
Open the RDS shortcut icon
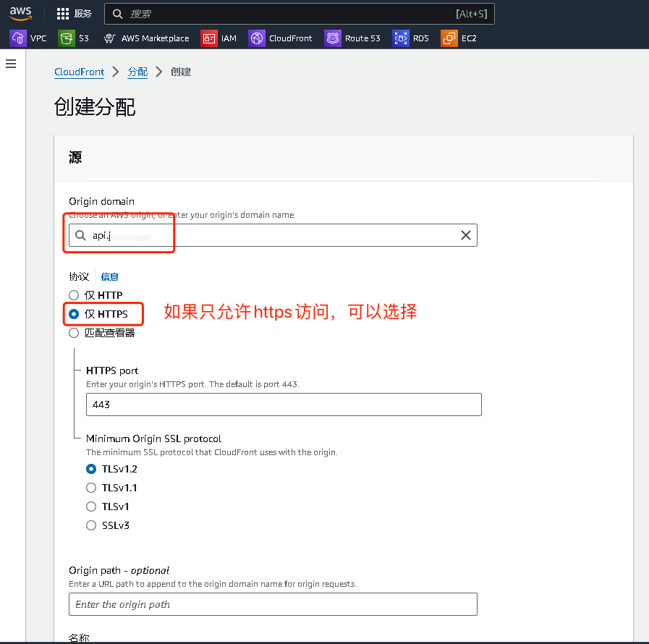[x=401, y=38]
